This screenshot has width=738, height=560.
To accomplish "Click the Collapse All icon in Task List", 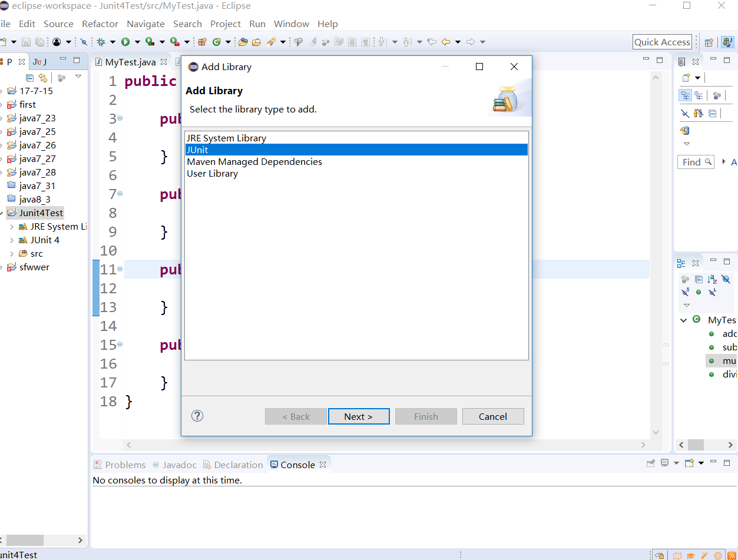I will [712, 113].
